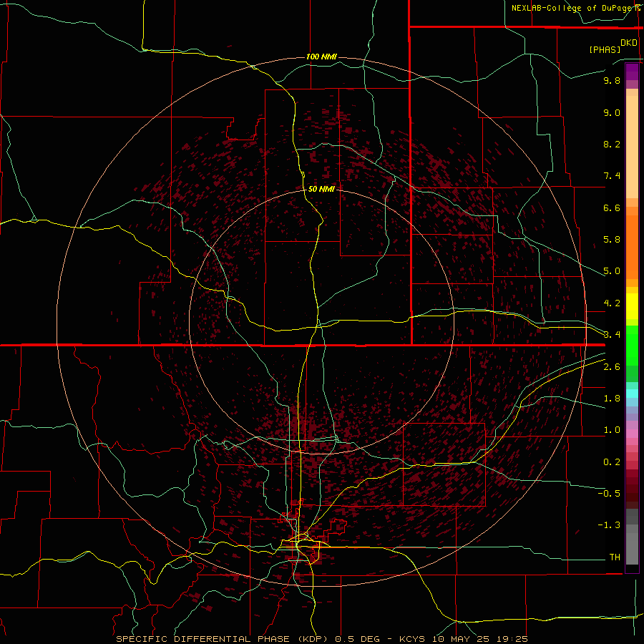Click the '[PHAS]' legend unit label

pos(605,49)
